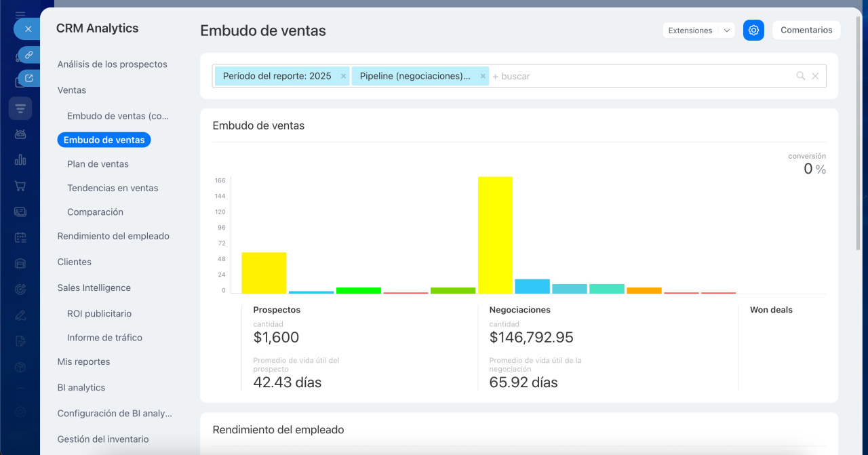Viewport: 868px width, 455px height.
Task: Open the 'Período del reporte: 2025' filter
Action: pos(277,76)
